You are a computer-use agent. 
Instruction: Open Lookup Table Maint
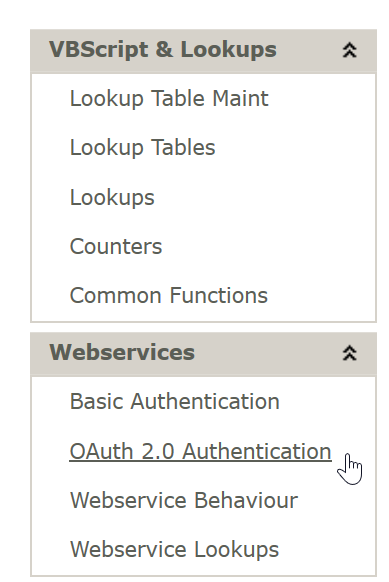[169, 99]
